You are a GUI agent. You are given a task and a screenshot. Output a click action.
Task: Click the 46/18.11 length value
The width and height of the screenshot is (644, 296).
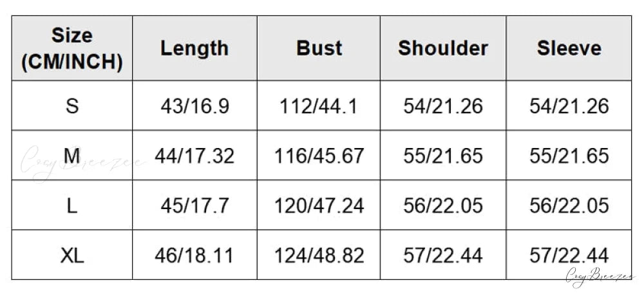[194, 255]
